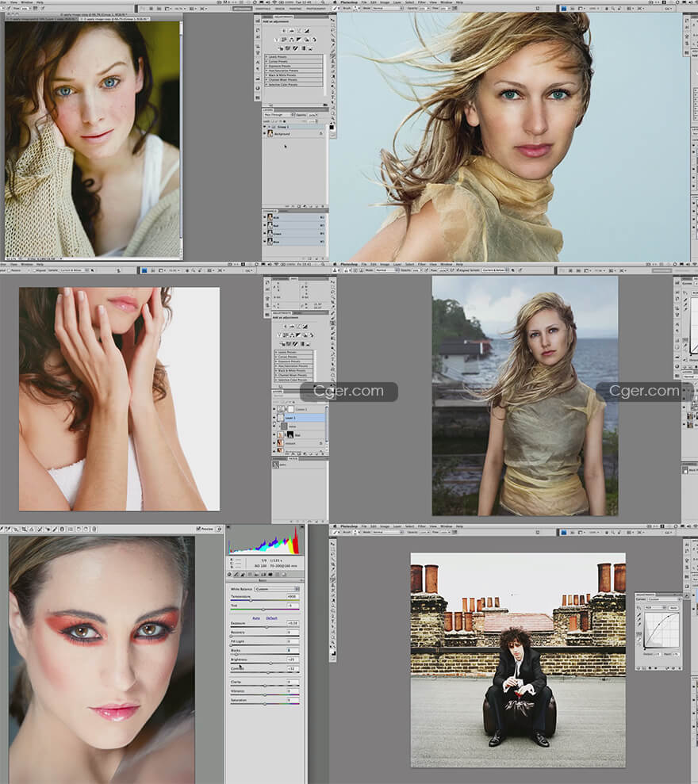
Task: Toggle the highlight clipping warning on the histogram
Action: (301, 527)
